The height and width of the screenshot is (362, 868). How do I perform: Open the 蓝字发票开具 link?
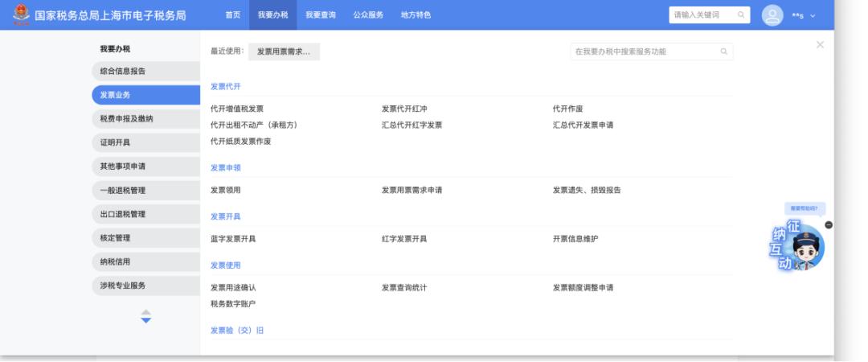[x=233, y=239]
